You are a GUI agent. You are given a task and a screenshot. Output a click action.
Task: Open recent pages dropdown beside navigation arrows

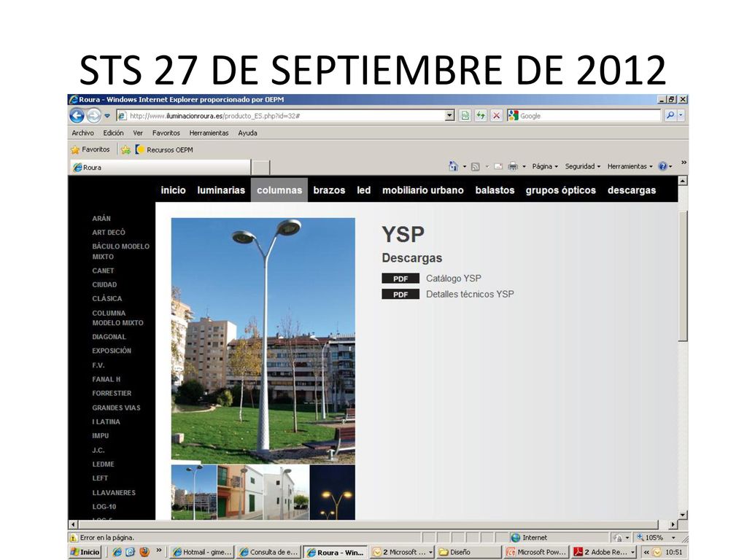107,116
